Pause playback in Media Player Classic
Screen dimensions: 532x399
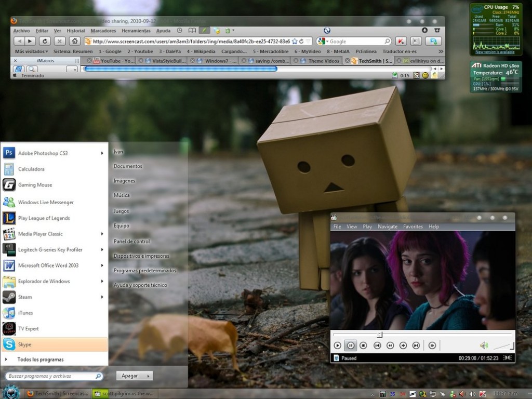pos(351,345)
